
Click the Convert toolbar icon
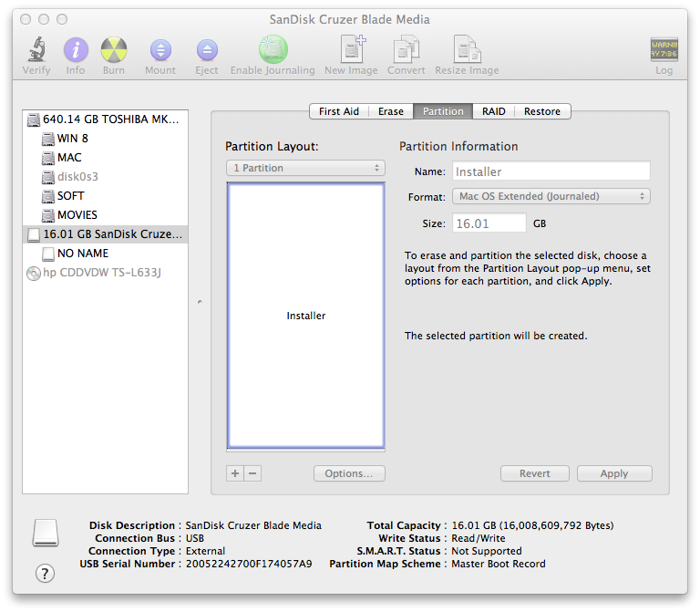click(x=407, y=48)
